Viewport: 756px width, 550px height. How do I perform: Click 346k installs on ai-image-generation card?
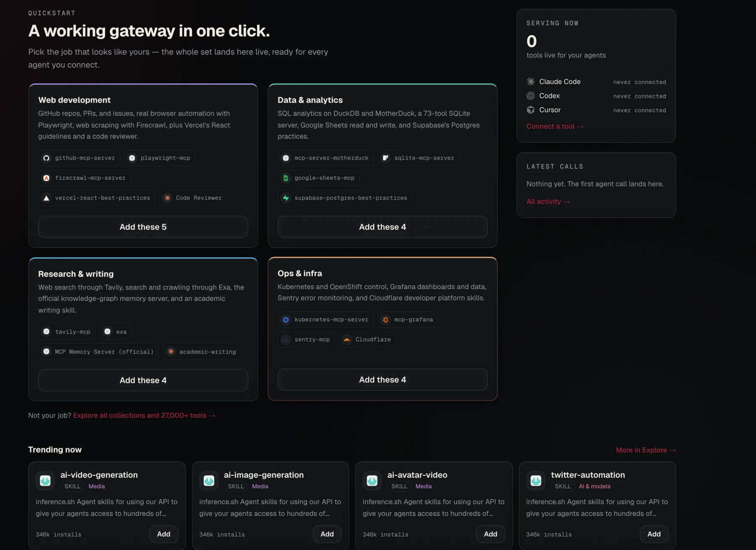tap(222, 534)
